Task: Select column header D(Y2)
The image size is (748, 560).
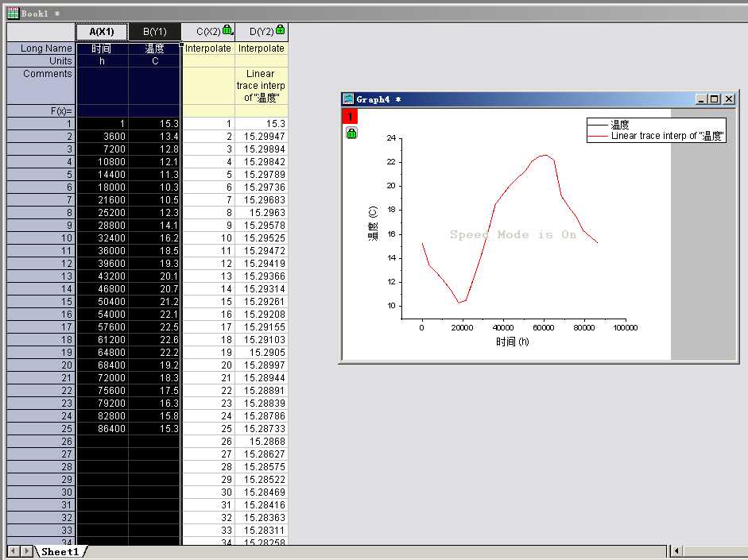Action: pos(262,32)
